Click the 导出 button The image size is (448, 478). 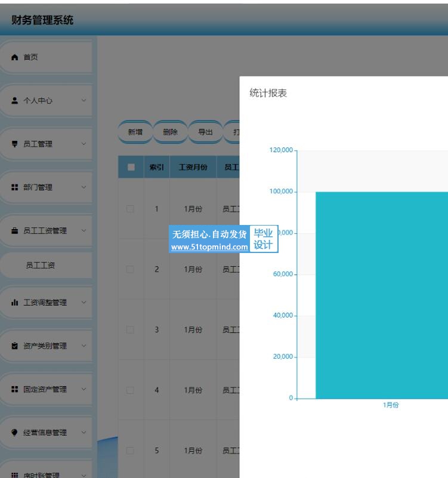pyautogui.click(x=205, y=132)
